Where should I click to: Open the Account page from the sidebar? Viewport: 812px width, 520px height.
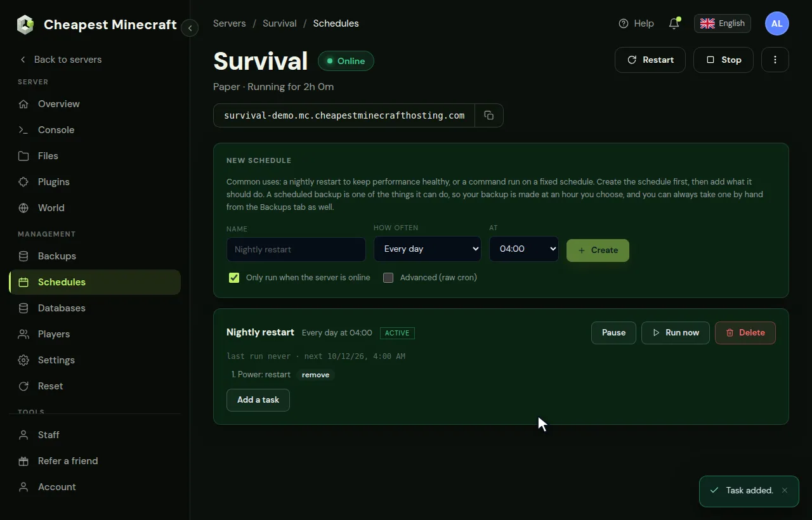click(x=95, y=487)
